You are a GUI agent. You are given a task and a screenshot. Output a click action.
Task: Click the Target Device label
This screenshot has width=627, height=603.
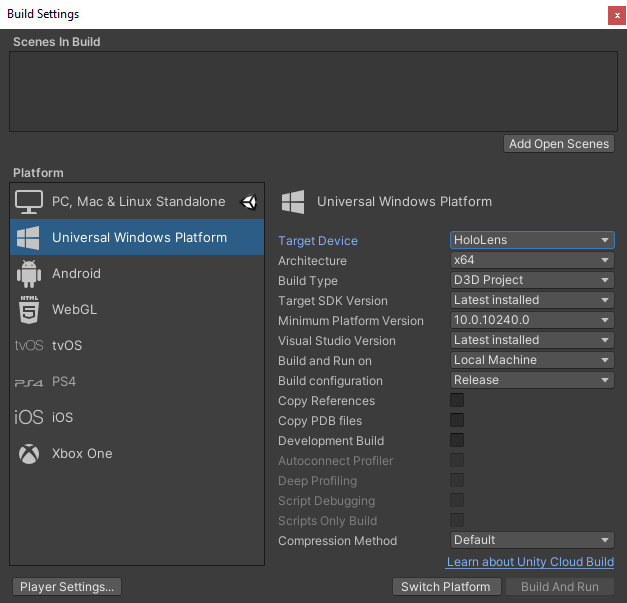318,241
